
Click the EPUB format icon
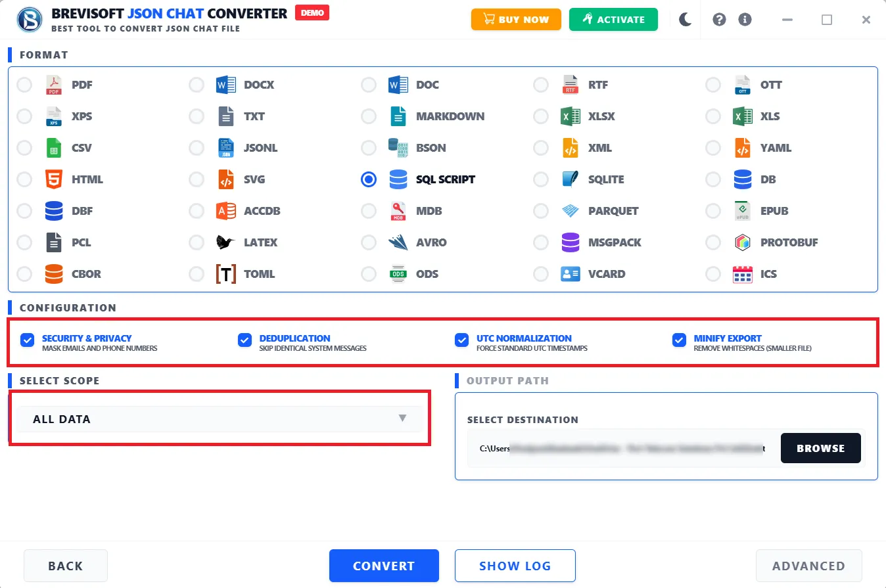(743, 211)
